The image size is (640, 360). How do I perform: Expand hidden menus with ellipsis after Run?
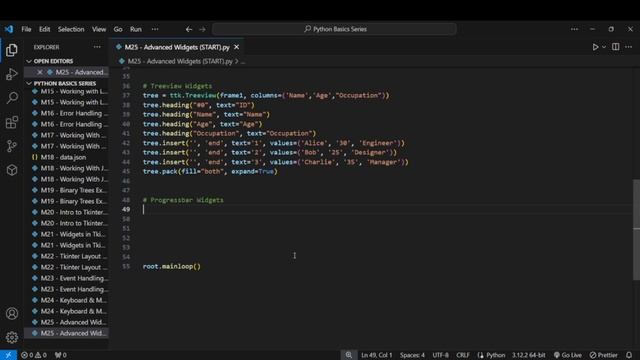coord(155,29)
